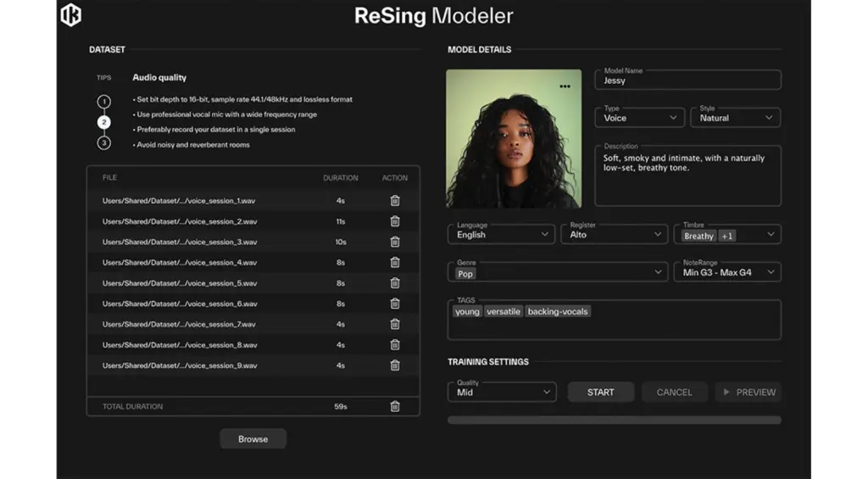Viewport: 868px width, 479px height.
Task: Clear all files with Total Duration trash icon
Action: click(x=395, y=407)
